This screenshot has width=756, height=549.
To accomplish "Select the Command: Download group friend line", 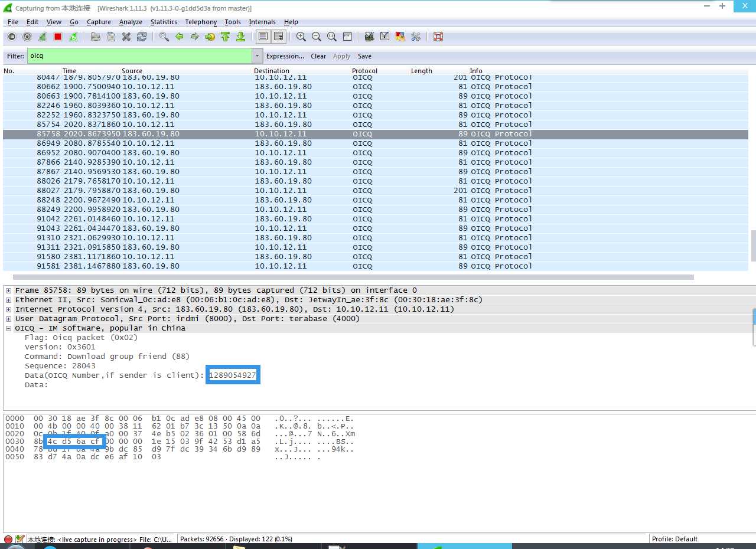I will pos(107,357).
